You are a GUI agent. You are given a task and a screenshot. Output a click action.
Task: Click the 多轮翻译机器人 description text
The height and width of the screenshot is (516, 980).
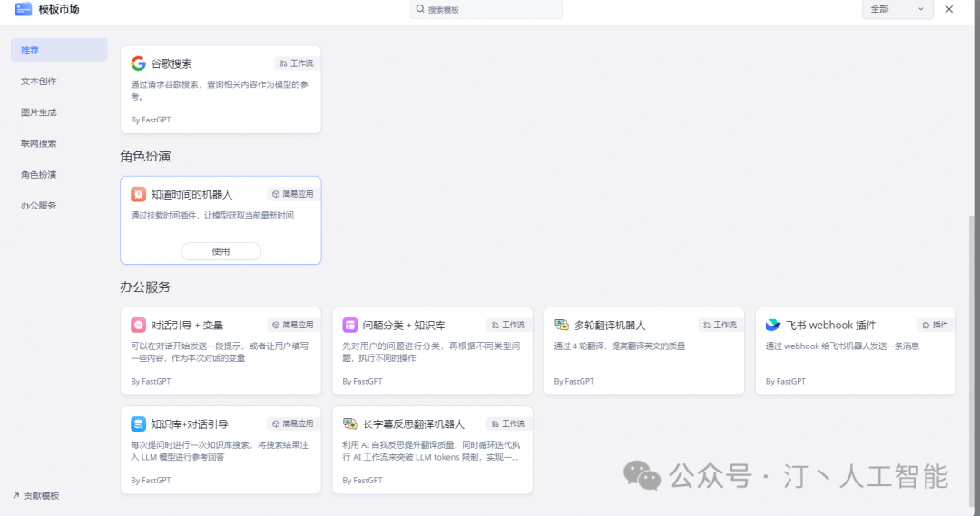(x=620, y=346)
